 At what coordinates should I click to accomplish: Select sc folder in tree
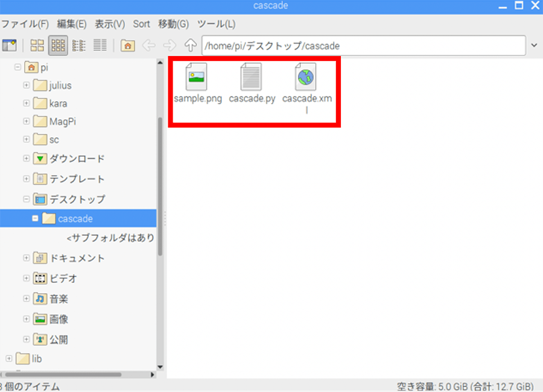pos(46,139)
